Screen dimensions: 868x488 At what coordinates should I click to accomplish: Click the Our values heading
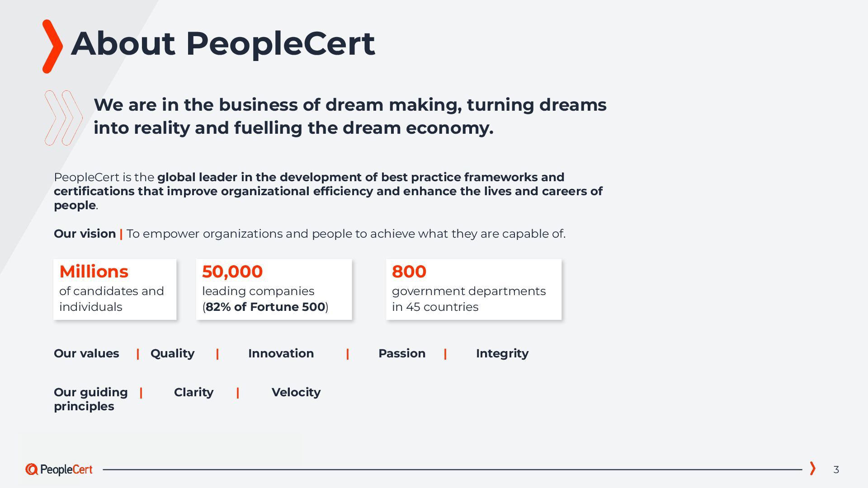click(x=86, y=353)
